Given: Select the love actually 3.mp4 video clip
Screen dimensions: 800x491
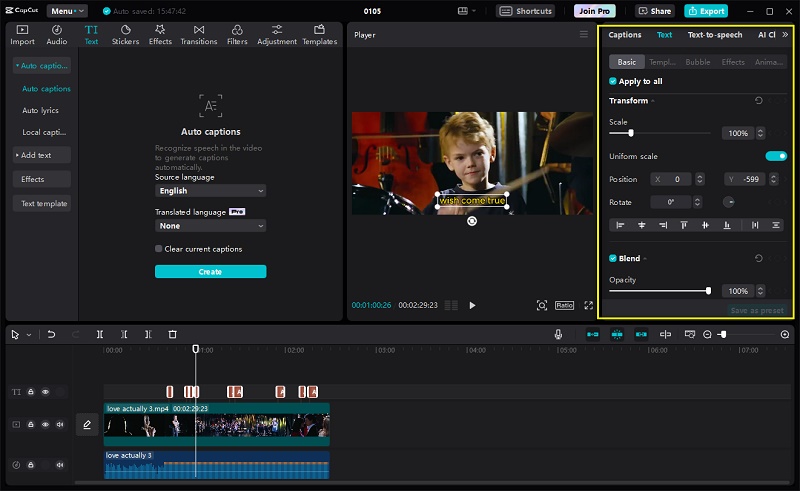Looking at the screenshot, I should pos(217,425).
